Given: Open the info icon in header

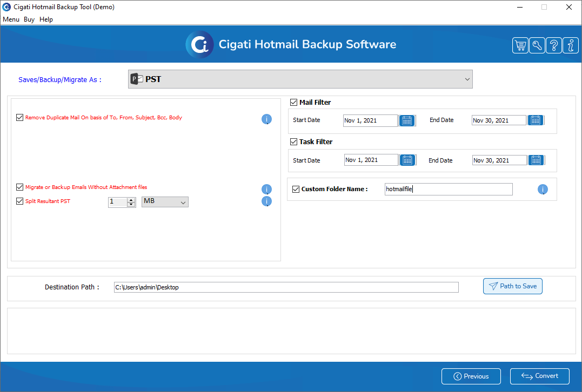Looking at the screenshot, I should 570,46.
